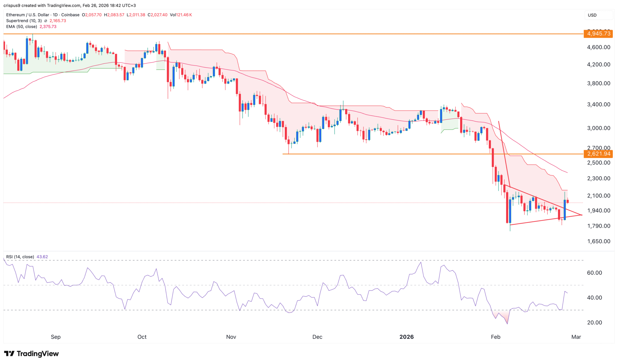This screenshot has width=618, height=364.
Task: Open the Ethereum / U.S. Dollar symbol title
Action: click(x=27, y=14)
